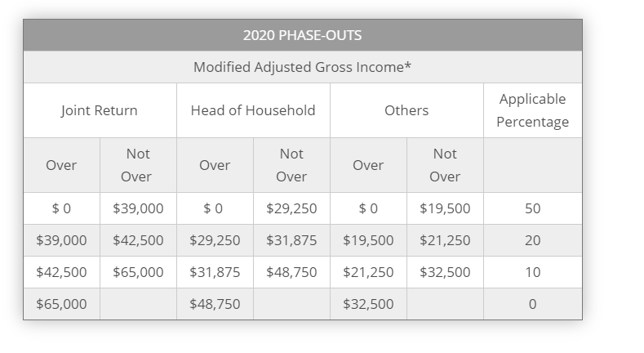The width and height of the screenshot is (644, 353).
Task: Select the $19,500 Not Over cell in the first data row
Action: tap(445, 208)
